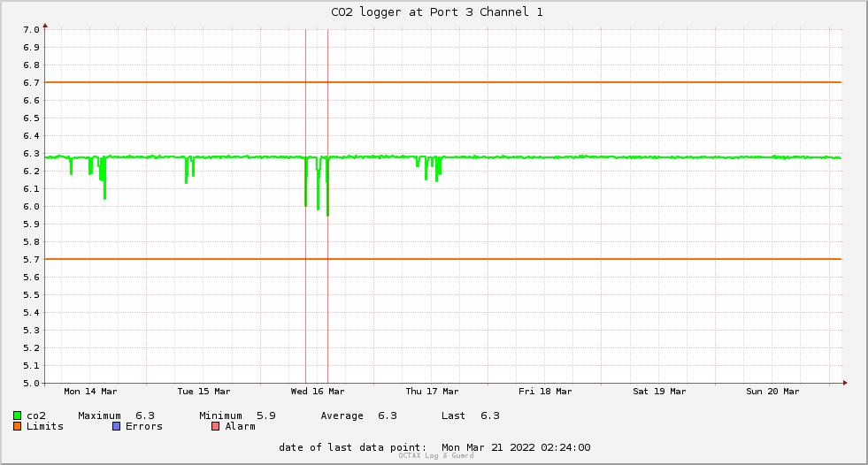Click the 'Last' legend label
868x465 pixels.
point(453,415)
